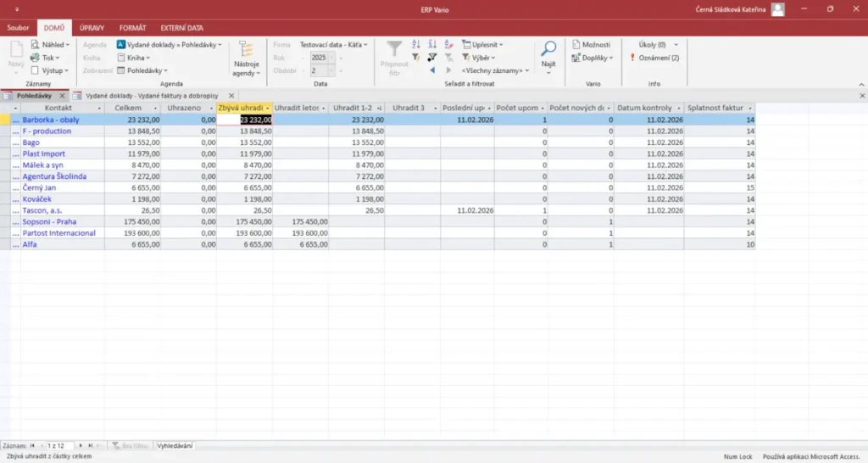The image size is (868, 463).
Task: Expand the Testovací data - Káťa selector
Action: 334,44
